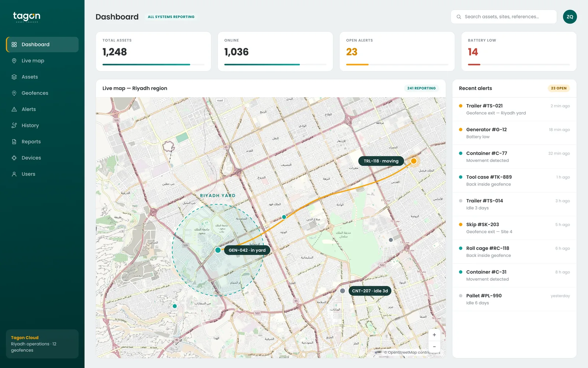
Task: Open Devices in sidebar menu
Action: [x=42, y=158]
